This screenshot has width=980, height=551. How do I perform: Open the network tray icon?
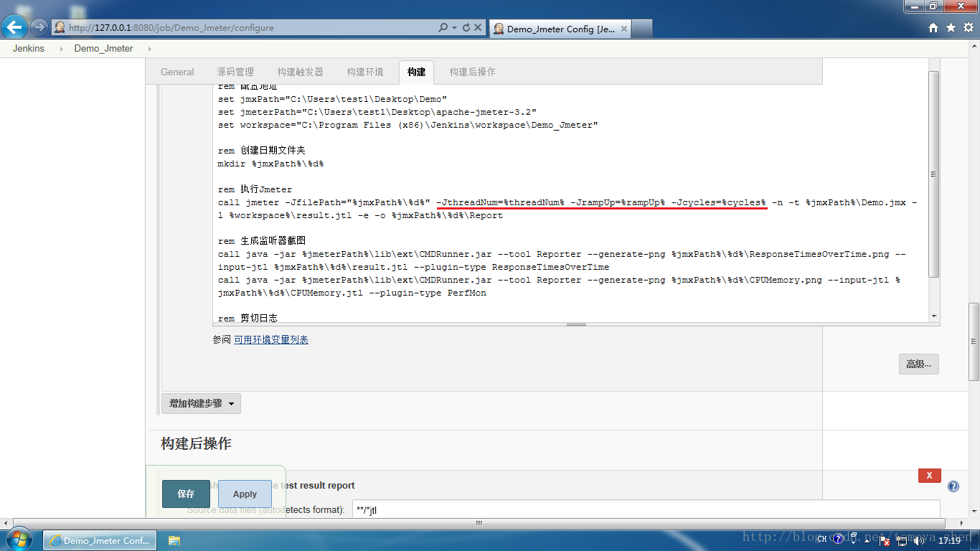(x=902, y=540)
